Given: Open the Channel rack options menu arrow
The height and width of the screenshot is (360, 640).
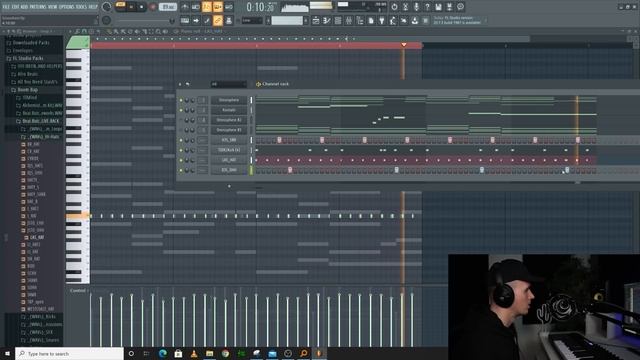Looking at the screenshot, I should [x=180, y=84].
